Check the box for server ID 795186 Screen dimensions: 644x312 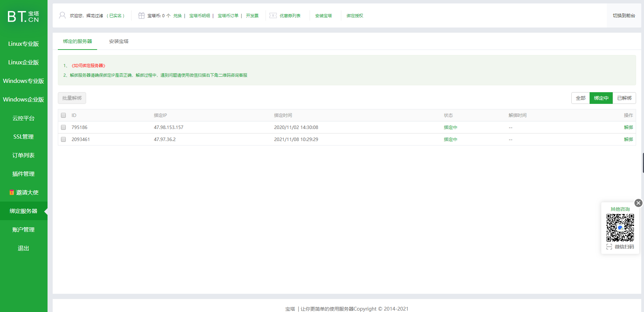click(x=63, y=127)
